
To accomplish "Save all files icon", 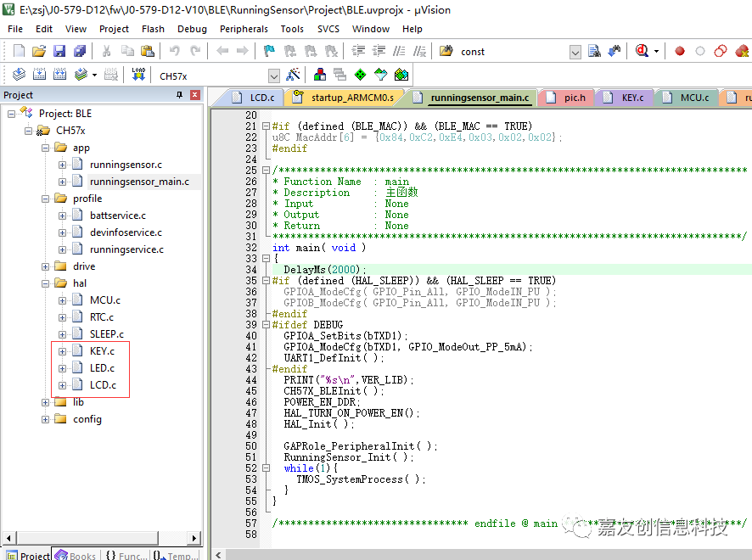I will pyautogui.click(x=80, y=51).
